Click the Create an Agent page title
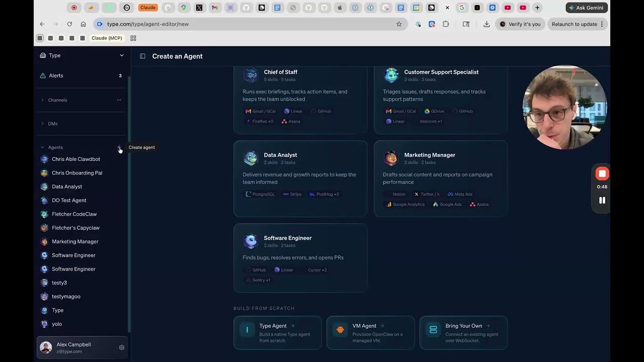This screenshot has height=362, width=644. pyautogui.click(x=177, y=56)
